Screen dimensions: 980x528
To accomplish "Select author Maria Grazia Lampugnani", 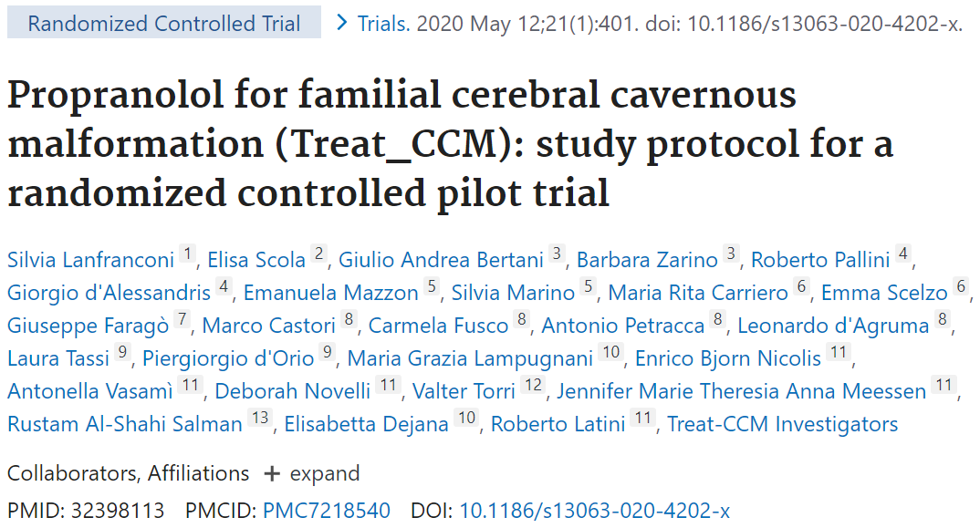I will coord(472,358).
